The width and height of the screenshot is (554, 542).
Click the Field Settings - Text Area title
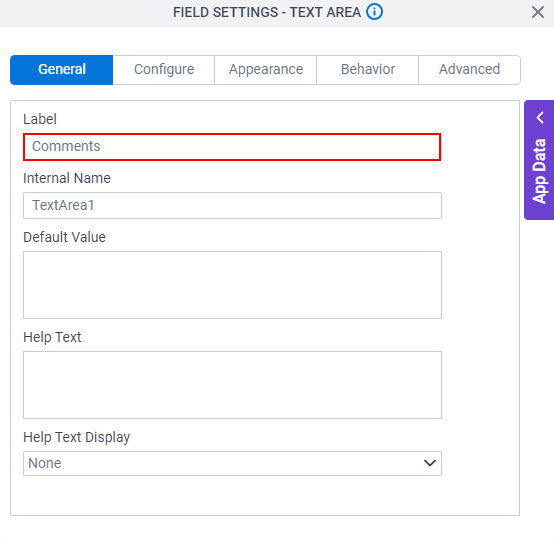tap(267, 12)
